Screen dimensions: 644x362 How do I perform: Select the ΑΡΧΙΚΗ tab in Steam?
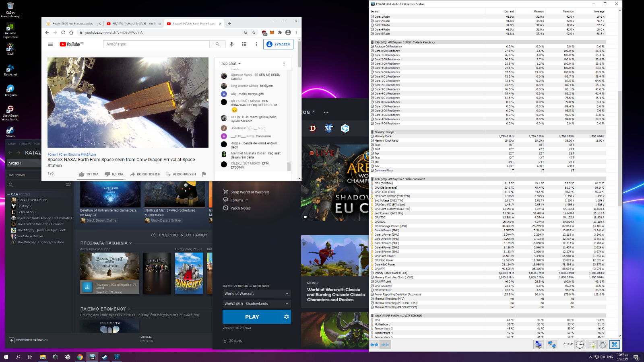[x=15, y=163]
